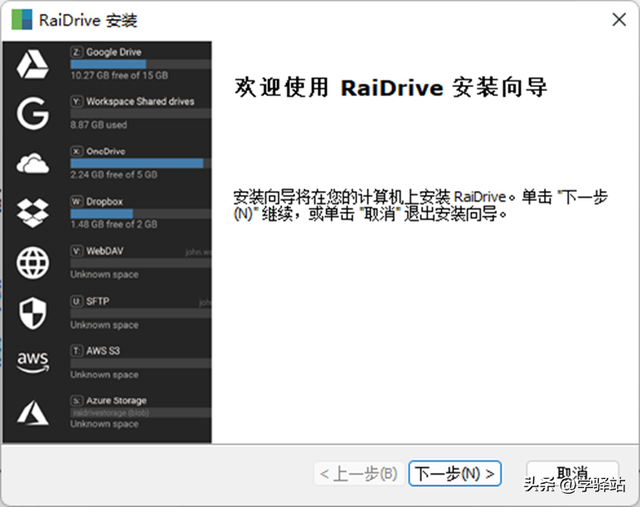Screen dimensions: 640x507
Task: Click the 'OneDrive' drive label
Action: (106, 151)
